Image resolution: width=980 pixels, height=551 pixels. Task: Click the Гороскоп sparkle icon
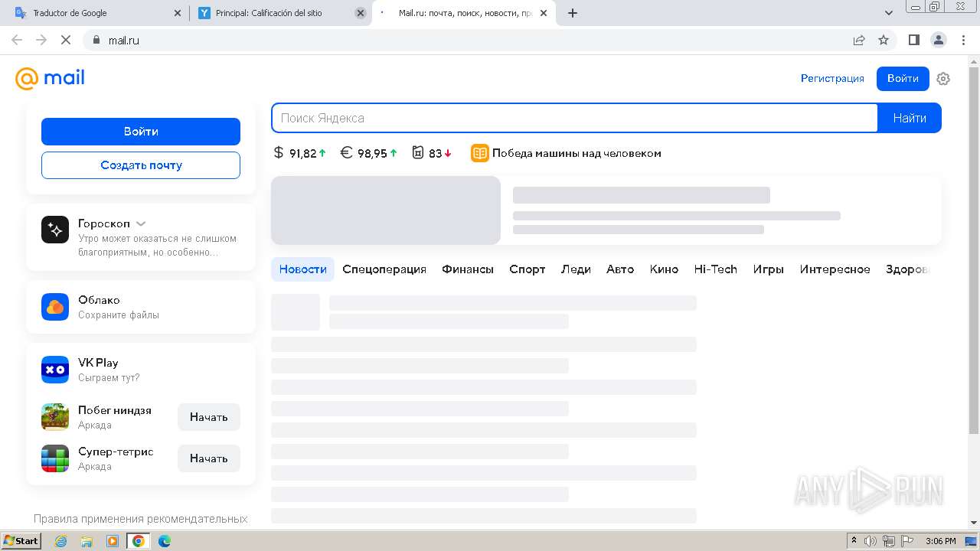point(55,230)
